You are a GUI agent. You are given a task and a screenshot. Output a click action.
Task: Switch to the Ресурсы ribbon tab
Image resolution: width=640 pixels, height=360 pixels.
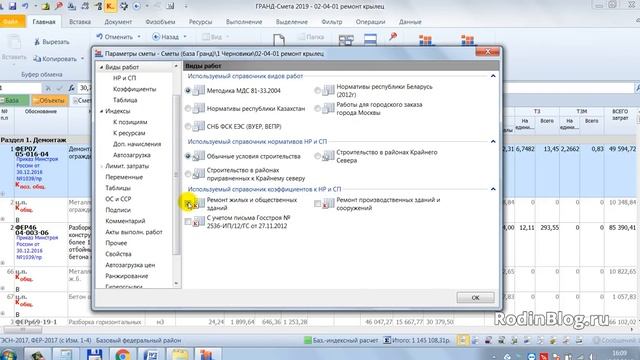tap(200, 22)
